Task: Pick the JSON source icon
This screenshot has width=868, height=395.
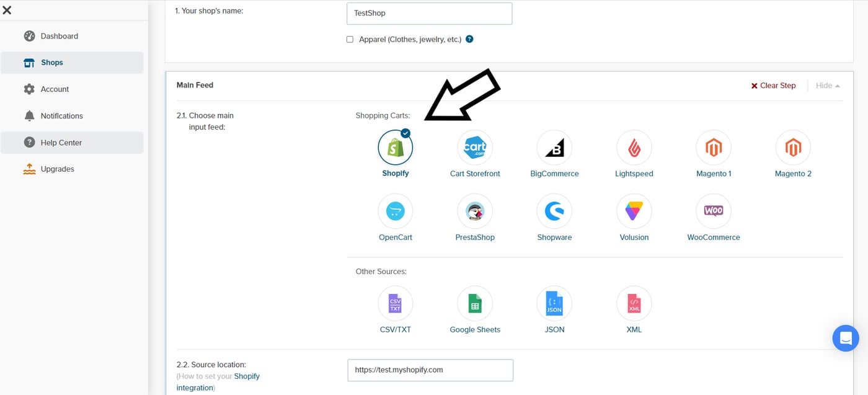Action: 554,304
